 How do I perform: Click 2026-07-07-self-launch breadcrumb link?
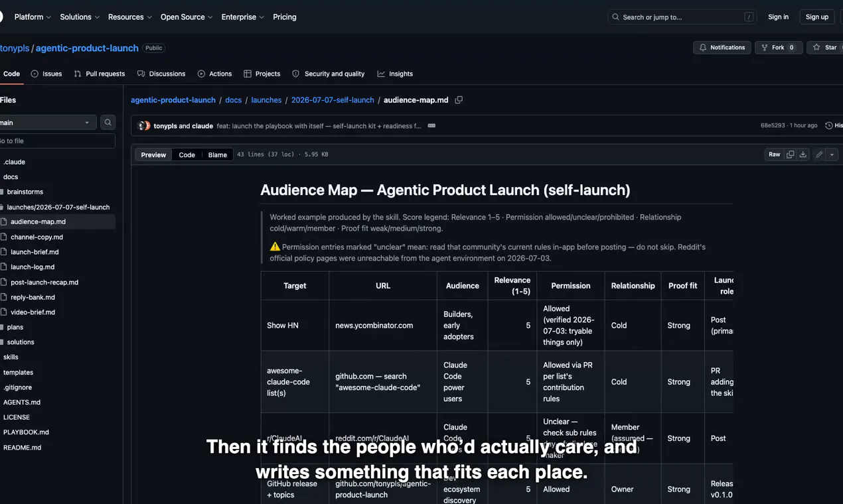(x=333, y=100)
